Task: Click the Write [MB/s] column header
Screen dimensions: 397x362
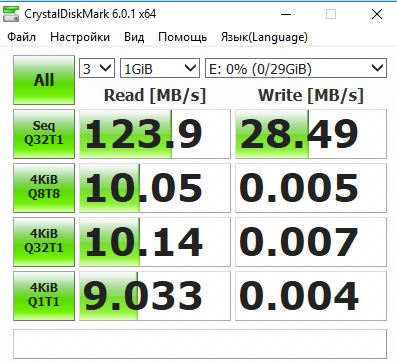Action: pyautogui.click(x=311, y=96)
